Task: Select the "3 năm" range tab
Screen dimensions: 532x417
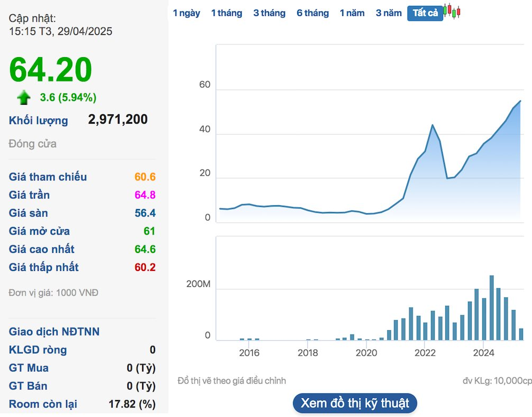Action: pos(389,13)
